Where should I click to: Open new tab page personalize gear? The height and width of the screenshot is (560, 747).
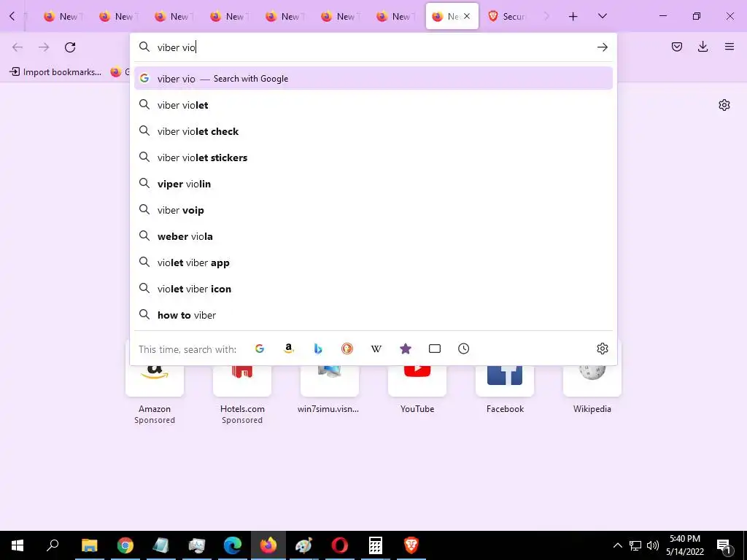tap(724, 105)
